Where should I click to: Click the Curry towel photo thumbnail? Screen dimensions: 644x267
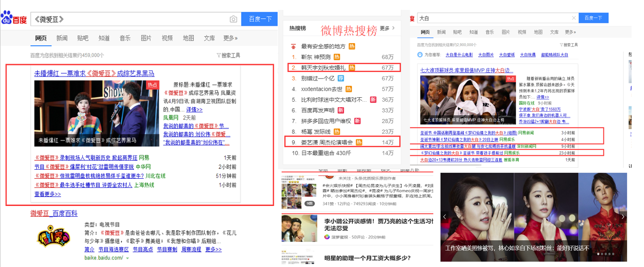[x=469, y=99]
